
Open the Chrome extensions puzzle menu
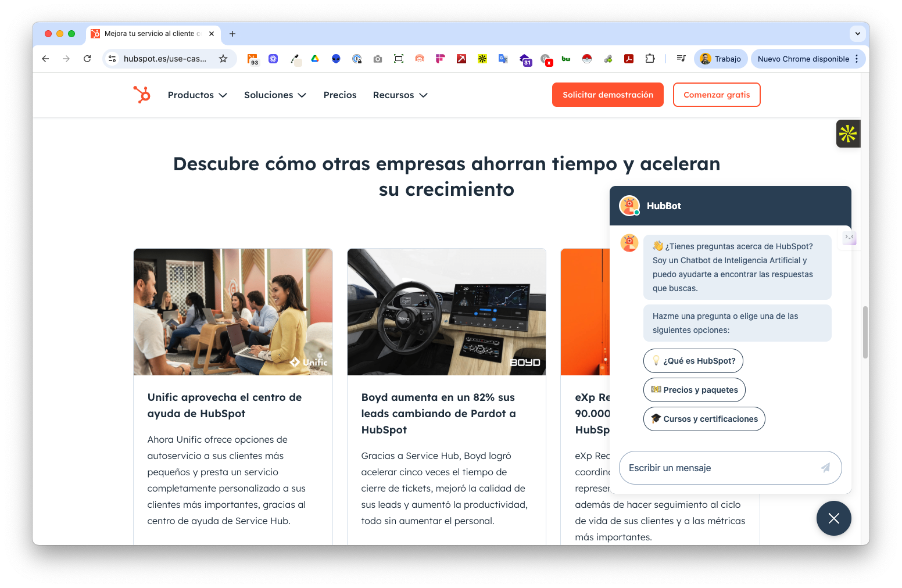pos(650,59)
